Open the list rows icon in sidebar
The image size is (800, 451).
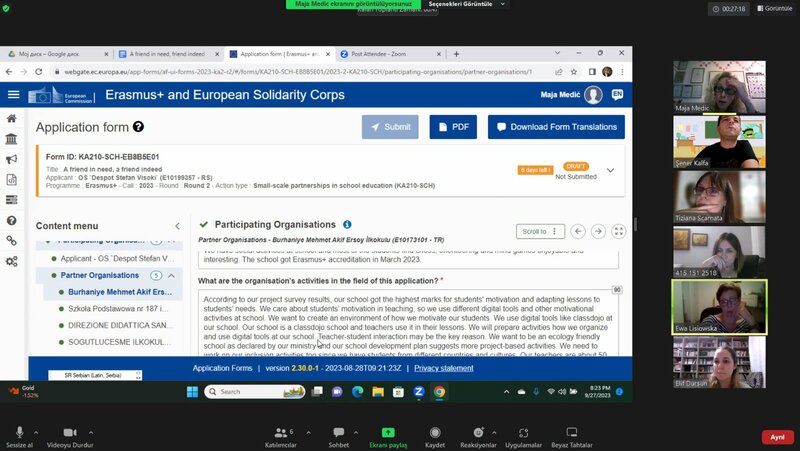coord(11,199)
